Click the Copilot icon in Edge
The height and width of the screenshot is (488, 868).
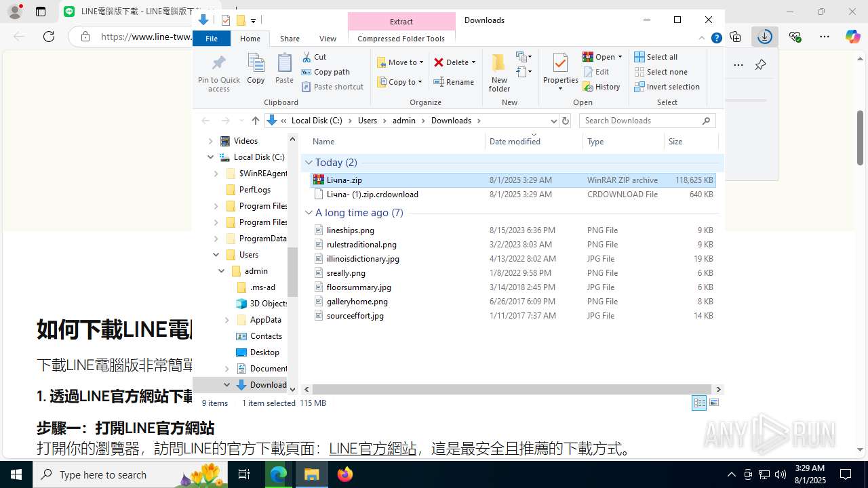tap(852, 37)
